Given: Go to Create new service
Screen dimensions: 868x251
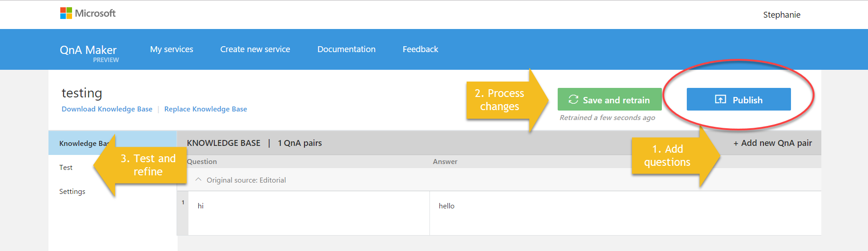Looking at the screenshot, I should [255, 49].
